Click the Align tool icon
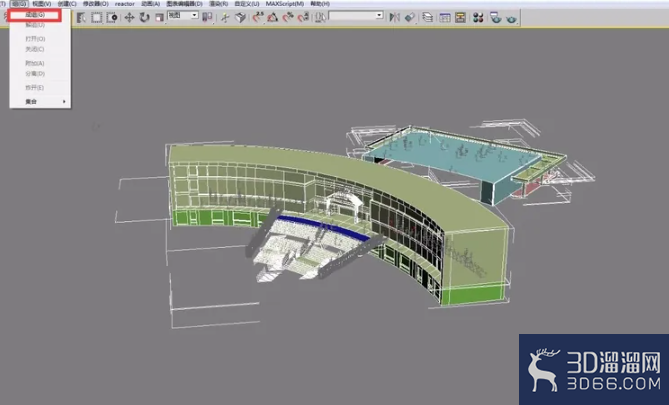669x405 pixels. click(x=410, y=17)
